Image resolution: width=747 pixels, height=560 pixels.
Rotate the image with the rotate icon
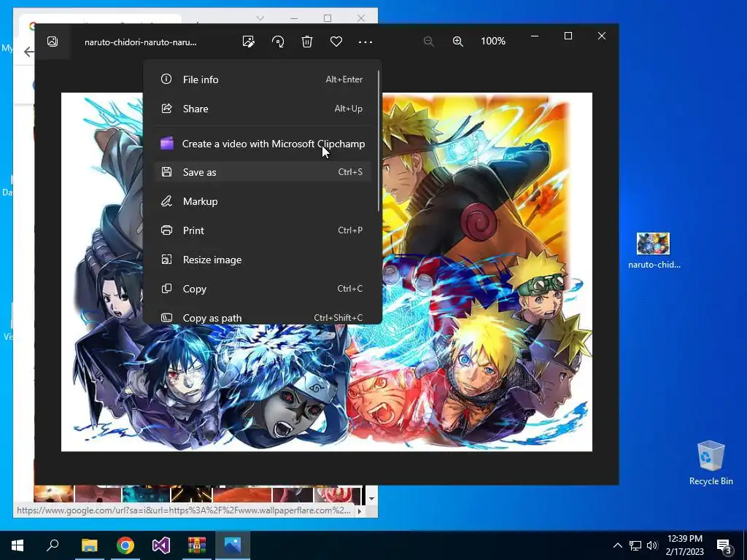click(x=278, y=42)
